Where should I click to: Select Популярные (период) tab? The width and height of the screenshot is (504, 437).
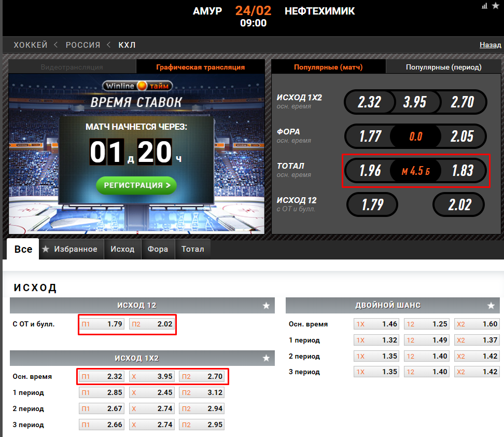tap(443, 67)
